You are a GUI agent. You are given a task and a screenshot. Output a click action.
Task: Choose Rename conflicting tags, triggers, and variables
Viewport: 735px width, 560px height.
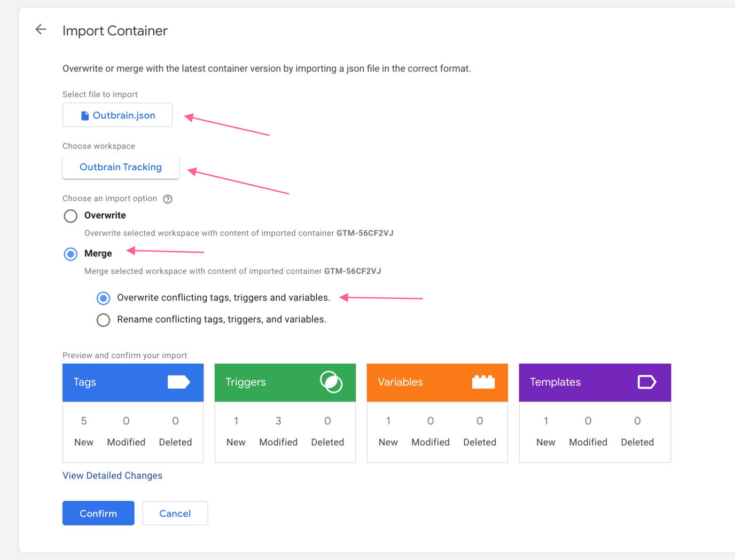coord(103,320)
